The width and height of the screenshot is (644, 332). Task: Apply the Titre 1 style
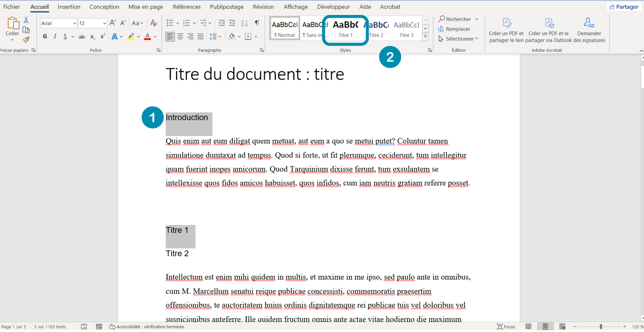pyautogui.click(x=345, y=29)
